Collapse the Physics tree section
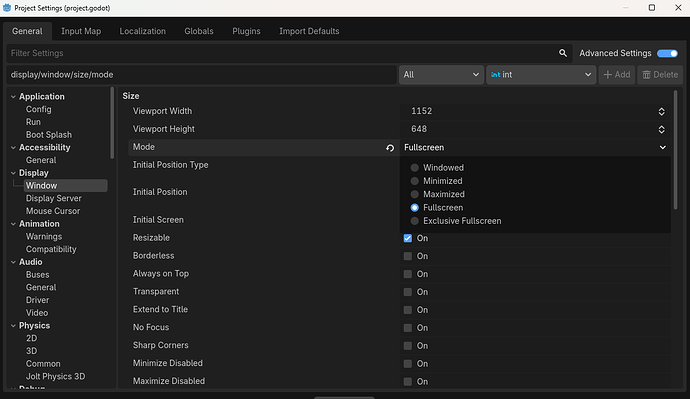Viewport: 690px width, 399px height. point(13,326)
